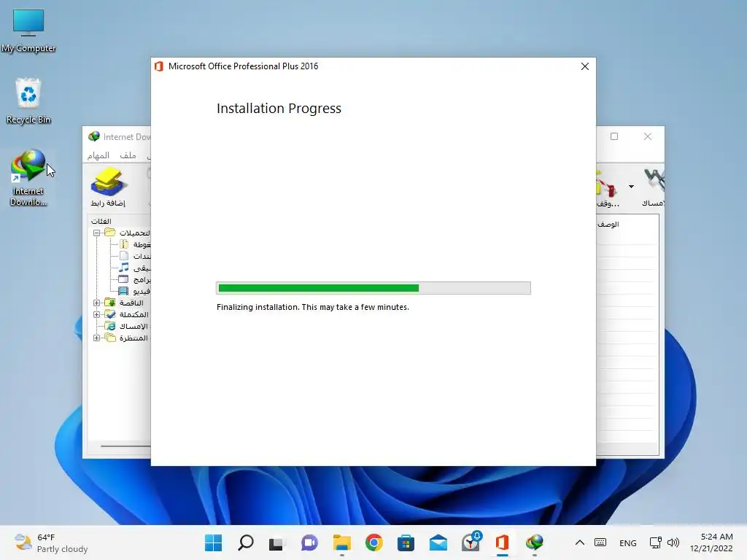
Task: Launch Google Chrome from taskbar
Action: pyautogui.click(x=374, y=542)
